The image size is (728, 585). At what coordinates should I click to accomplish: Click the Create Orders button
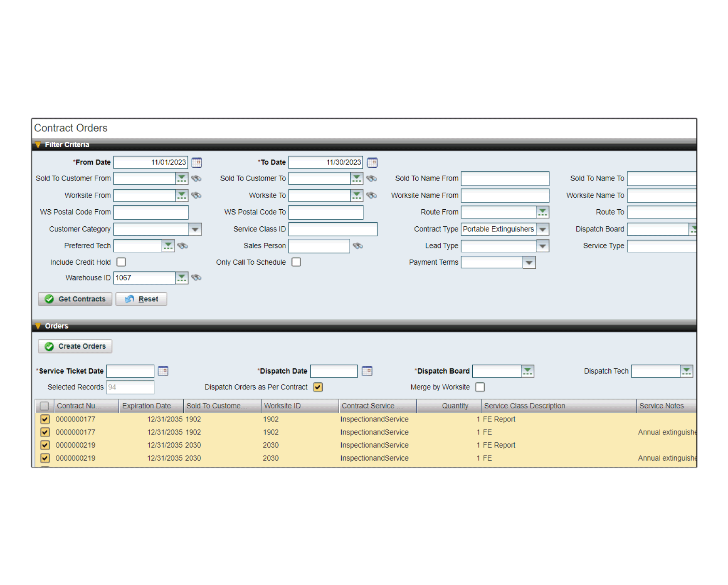tap(75, 346)
